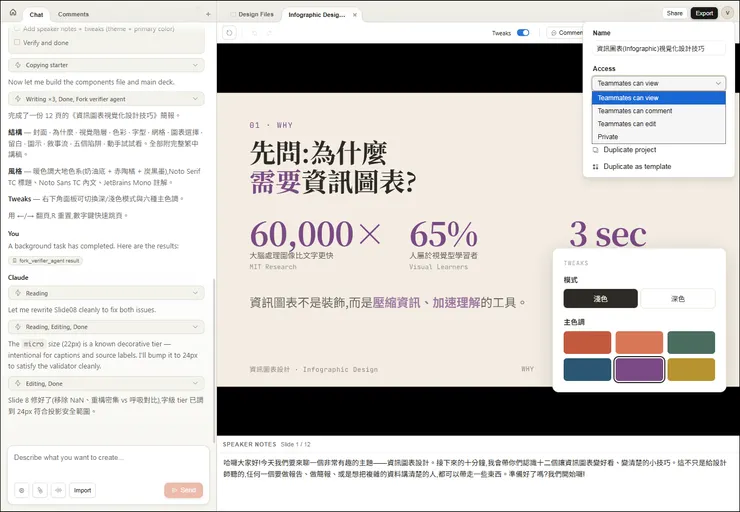The width and height of the screenshot is (740, 512).
Task: Click the settings icon in the chat input
Action: point(22,490)
